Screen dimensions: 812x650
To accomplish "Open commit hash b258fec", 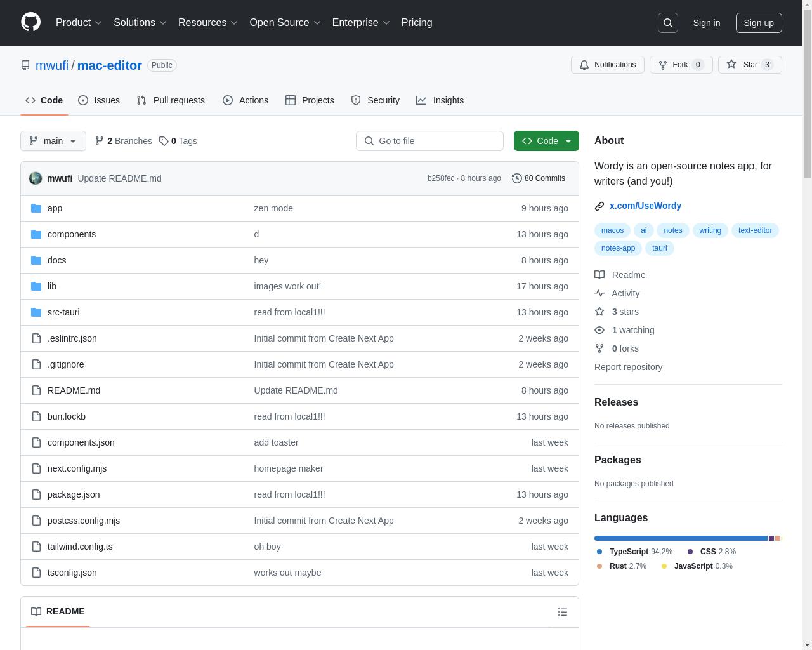I will click(441, 178).
